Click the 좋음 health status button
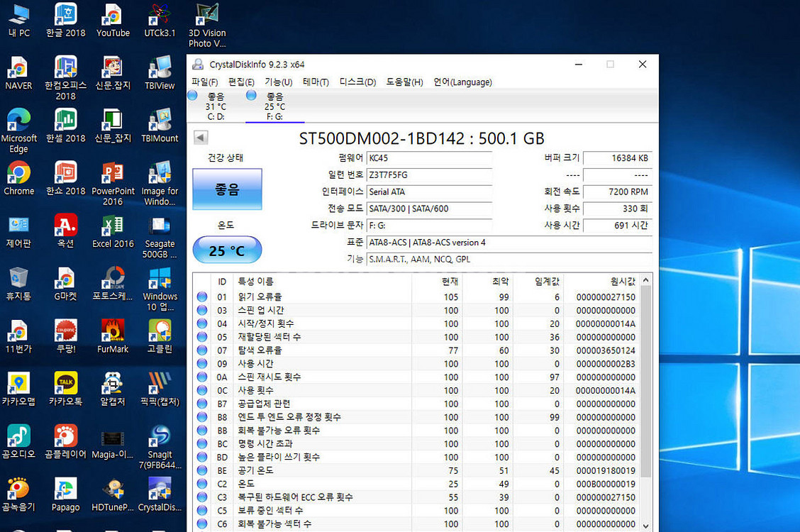The image size is (800, 532). (227, 189)
